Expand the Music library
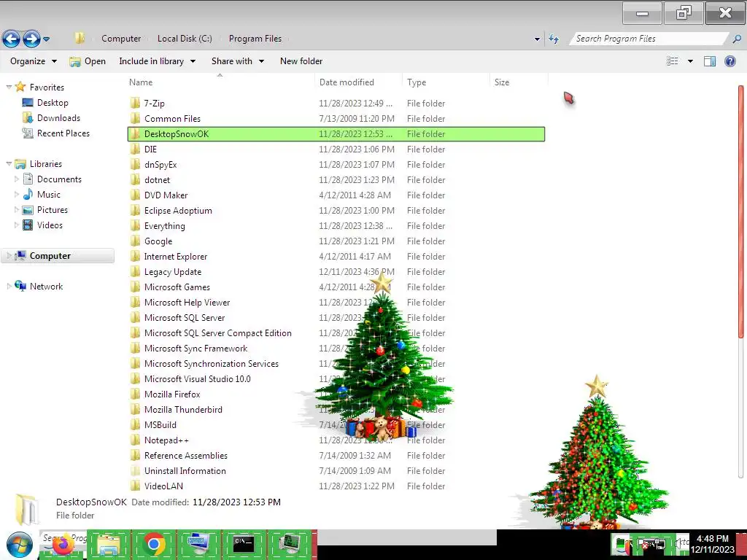 click(17, 194)
